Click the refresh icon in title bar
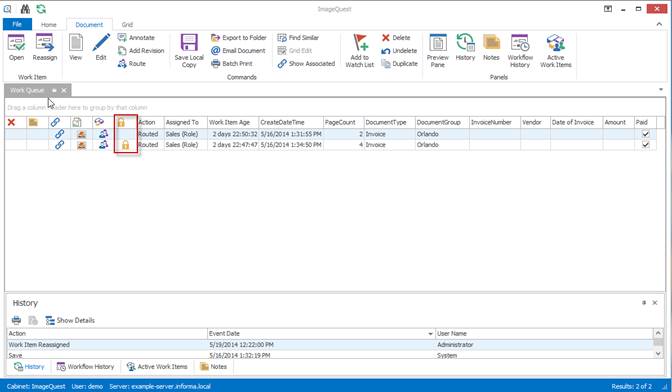This screenshot has height=392, width=672. point(41,9)
